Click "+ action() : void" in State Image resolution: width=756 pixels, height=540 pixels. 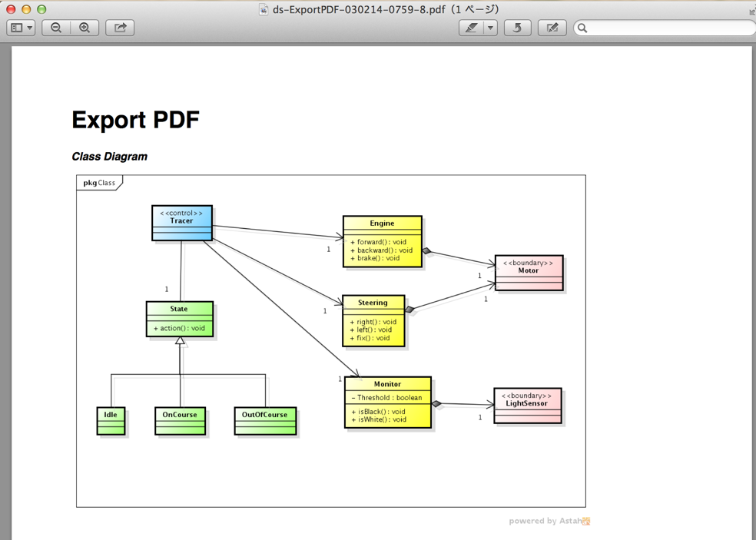pos(179,328)
